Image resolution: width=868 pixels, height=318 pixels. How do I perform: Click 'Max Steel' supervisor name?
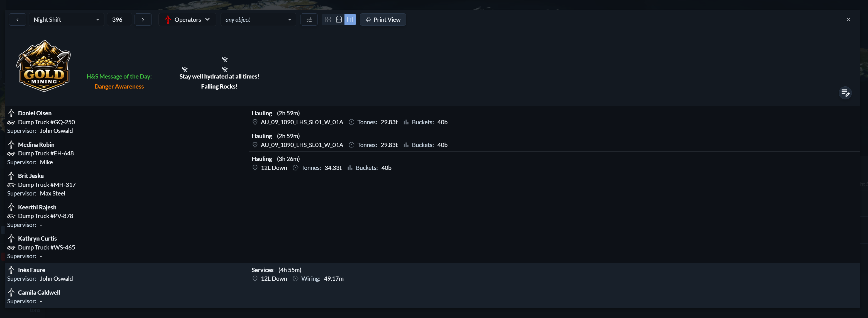[53, 193]
